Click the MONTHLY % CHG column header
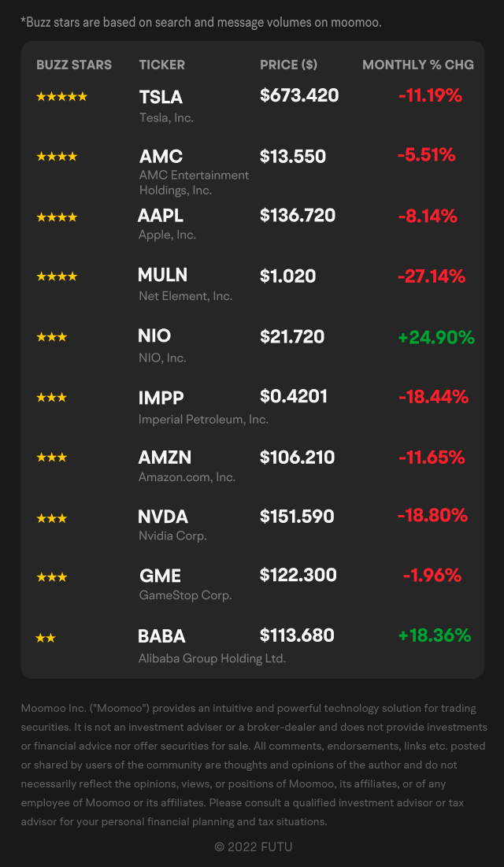This screenshot has height=867, width=504. click(x=418, y=65)
